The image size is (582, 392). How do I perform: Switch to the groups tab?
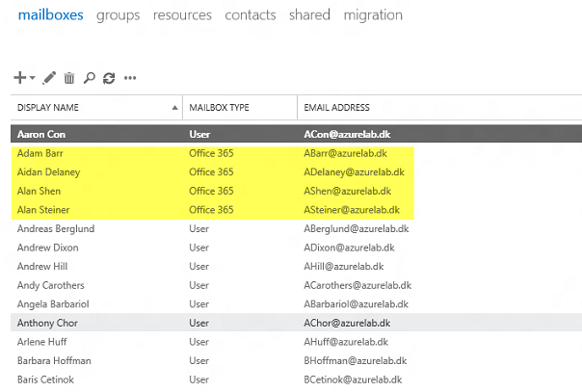[x=118, y=15]
